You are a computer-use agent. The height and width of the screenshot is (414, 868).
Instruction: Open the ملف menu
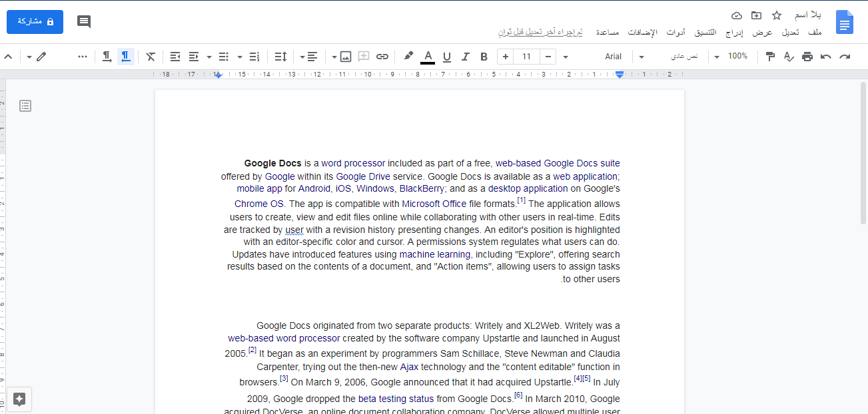(815, 32)
